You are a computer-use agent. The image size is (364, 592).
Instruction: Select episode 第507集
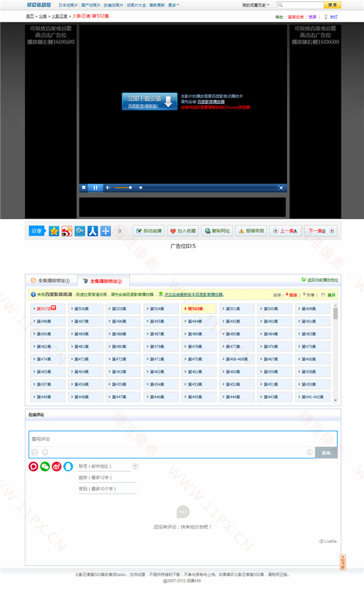click(47, 309)
